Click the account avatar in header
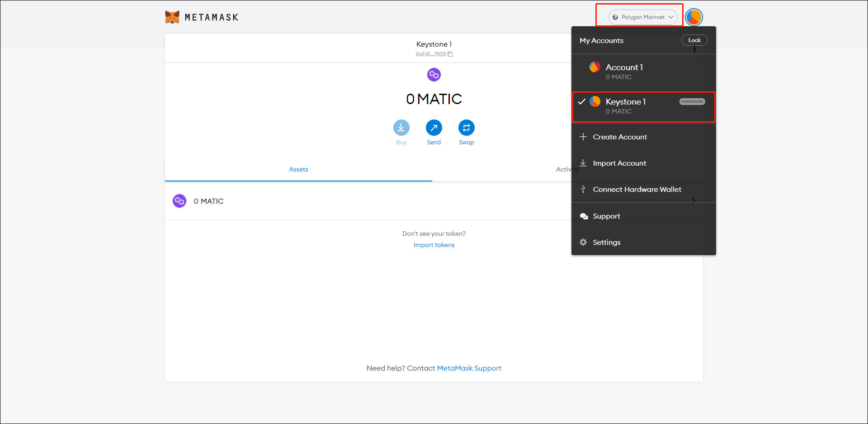 click(693, 17)
